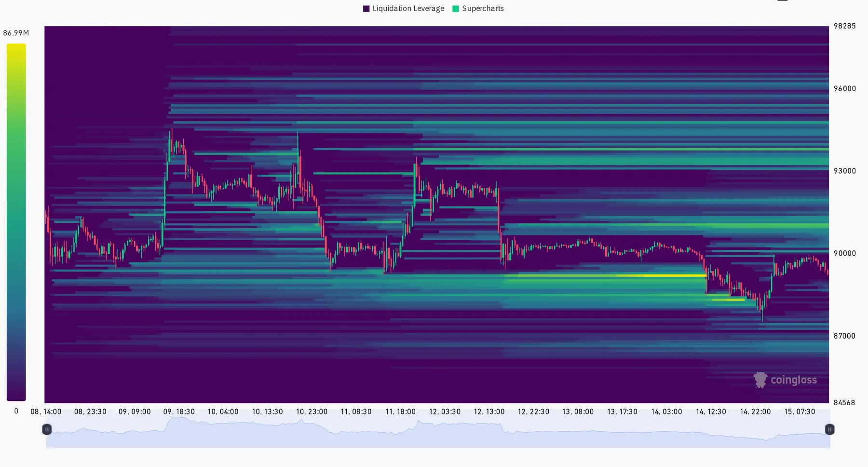This screenshot has height=467, width=868.
Task: Click the 86.99M color scale label
Action: [15, 33]
